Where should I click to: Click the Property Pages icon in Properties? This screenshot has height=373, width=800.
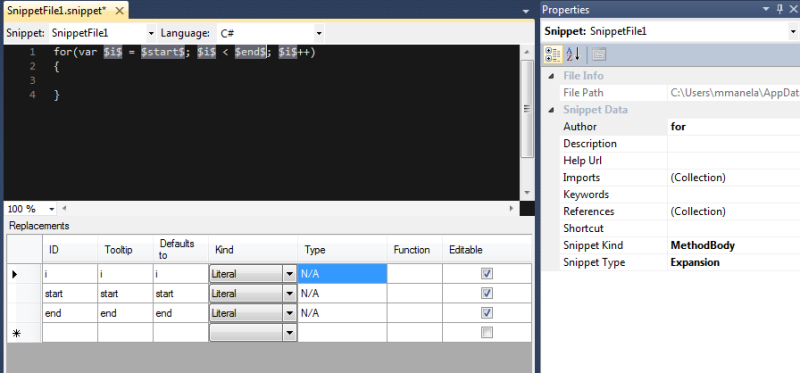599,55
